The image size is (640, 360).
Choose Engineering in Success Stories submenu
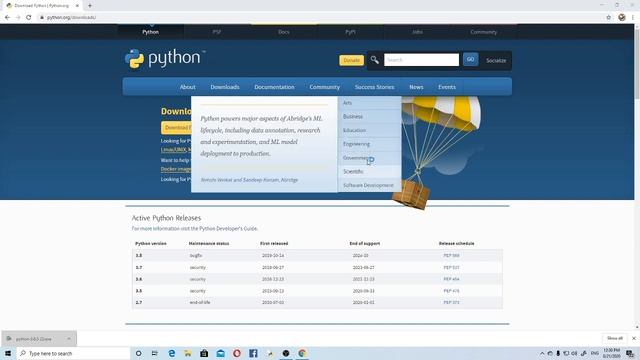coord(369,144)
